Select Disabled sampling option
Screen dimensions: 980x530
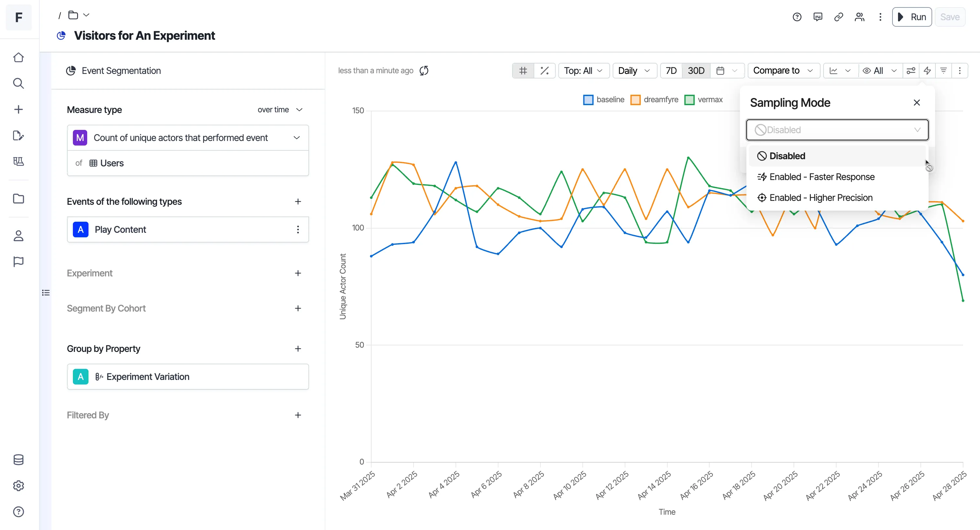coord(837,156)
